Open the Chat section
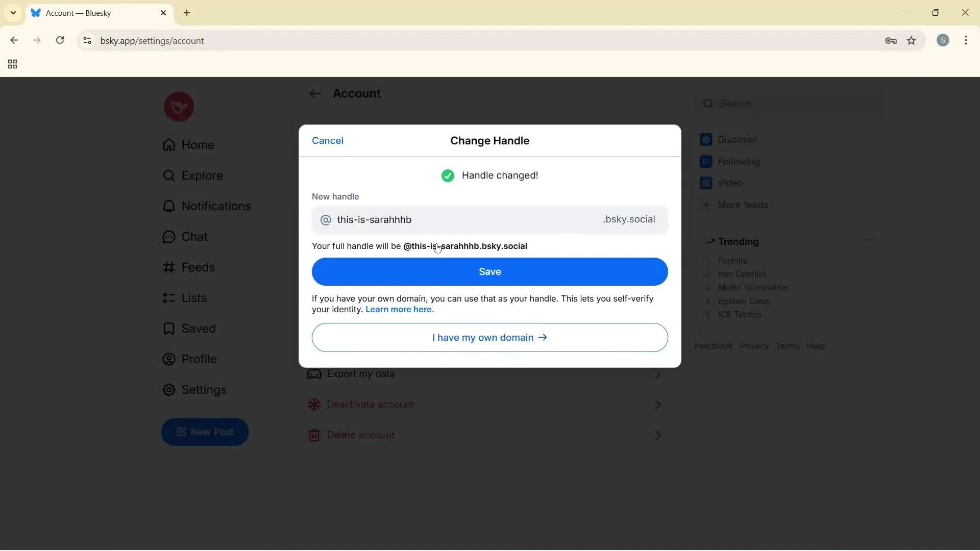980x551 pixels. coord(193,237)
